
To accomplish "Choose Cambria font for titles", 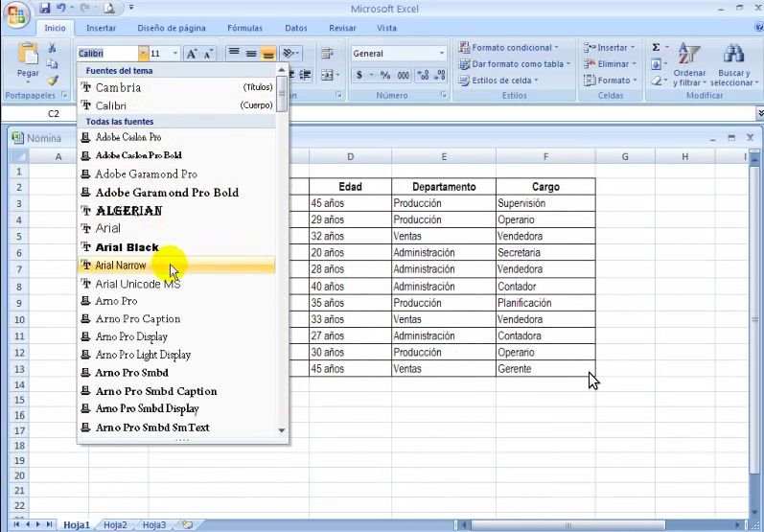I will coord(176,87).
